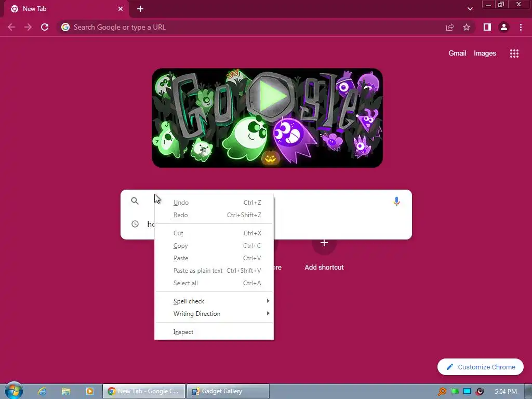Click the taskbar clock 5:04 PM
532x399 pixels.
506,392
